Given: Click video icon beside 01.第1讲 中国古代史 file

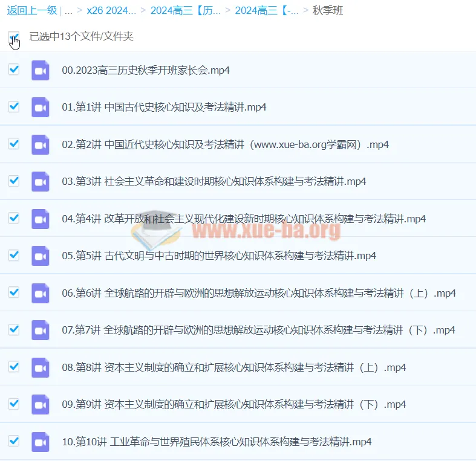Looking at the screenshot, I should [x=41, y=108].
